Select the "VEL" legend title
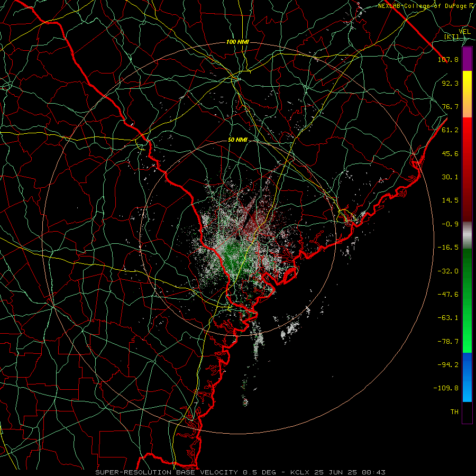 coord(464,32)
